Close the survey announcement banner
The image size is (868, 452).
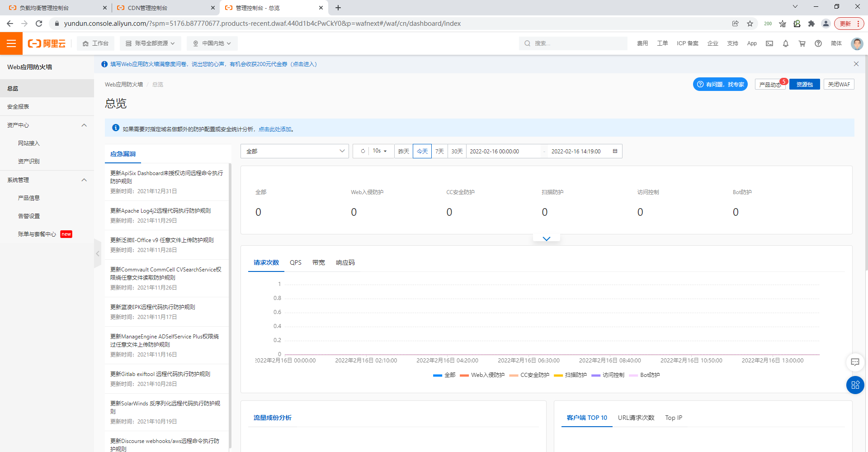[856, 64]
